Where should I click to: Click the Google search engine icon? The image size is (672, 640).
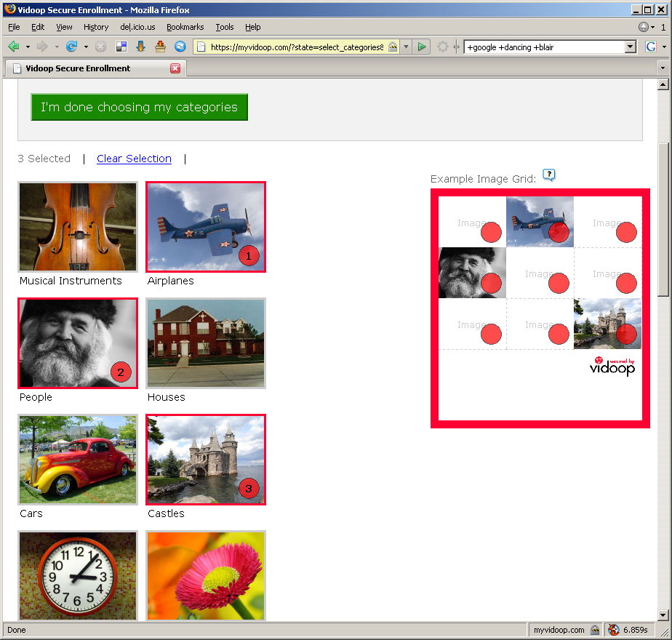tap(651, 47)
